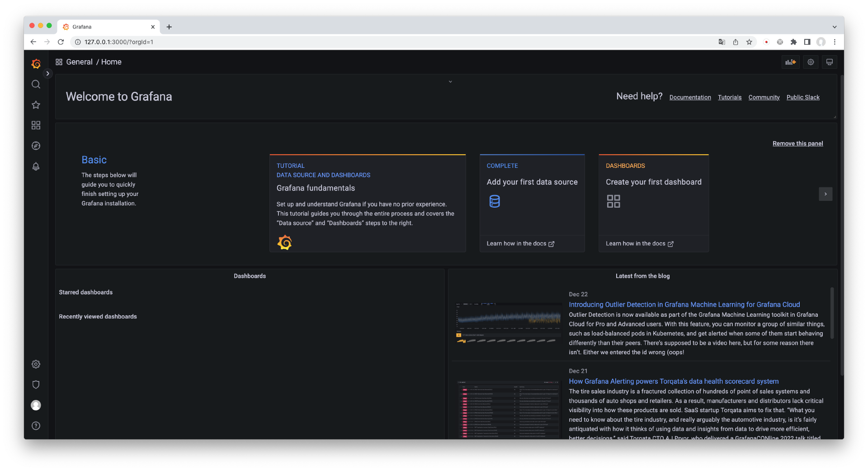The image size is (868, 471).
Task: Click the Torqata scorecard blog thumbnail
Action: (509, 409)
